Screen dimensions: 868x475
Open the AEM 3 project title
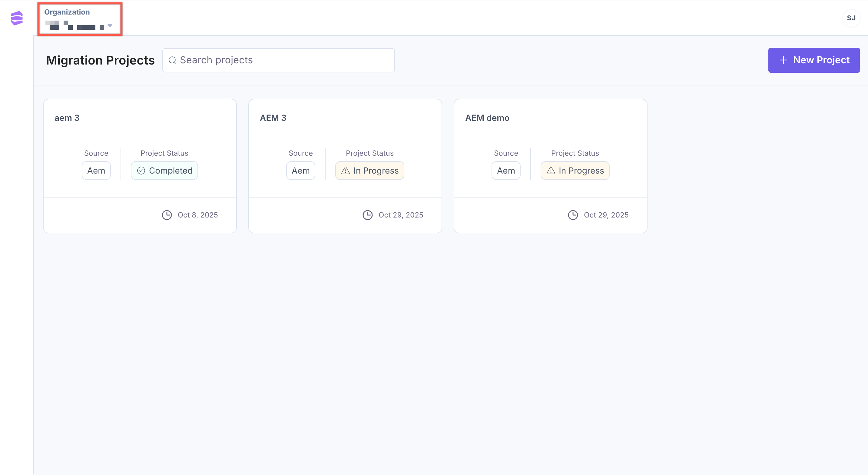click(273, 118)
